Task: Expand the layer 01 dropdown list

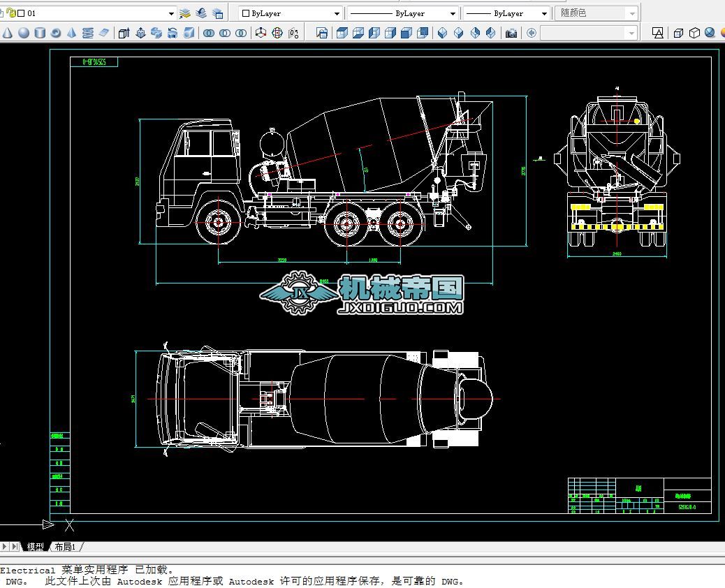Action: 172,13
